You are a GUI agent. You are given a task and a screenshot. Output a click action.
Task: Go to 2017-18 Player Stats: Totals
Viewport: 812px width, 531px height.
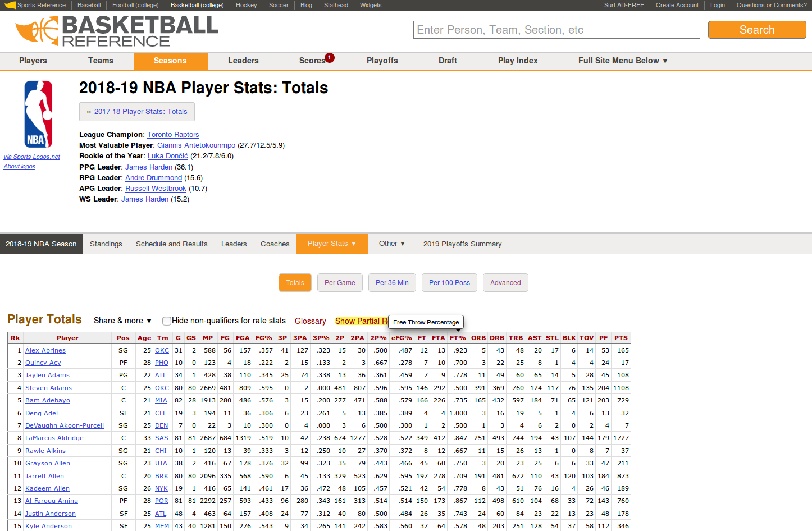coord(137,112)
